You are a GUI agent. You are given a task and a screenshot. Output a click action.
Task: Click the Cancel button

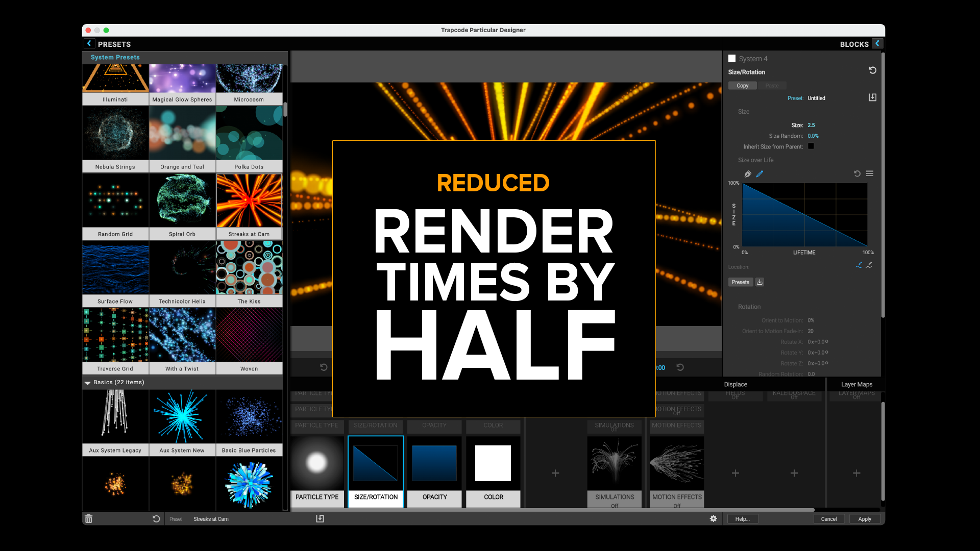click(x=829, y=519)
